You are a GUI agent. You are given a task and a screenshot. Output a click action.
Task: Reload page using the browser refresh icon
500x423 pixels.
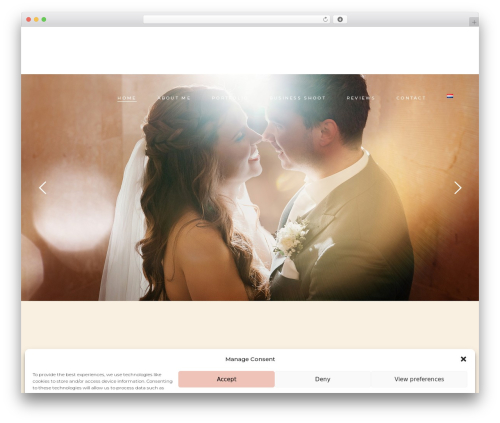pyautogui.click(x=325, y=20)
